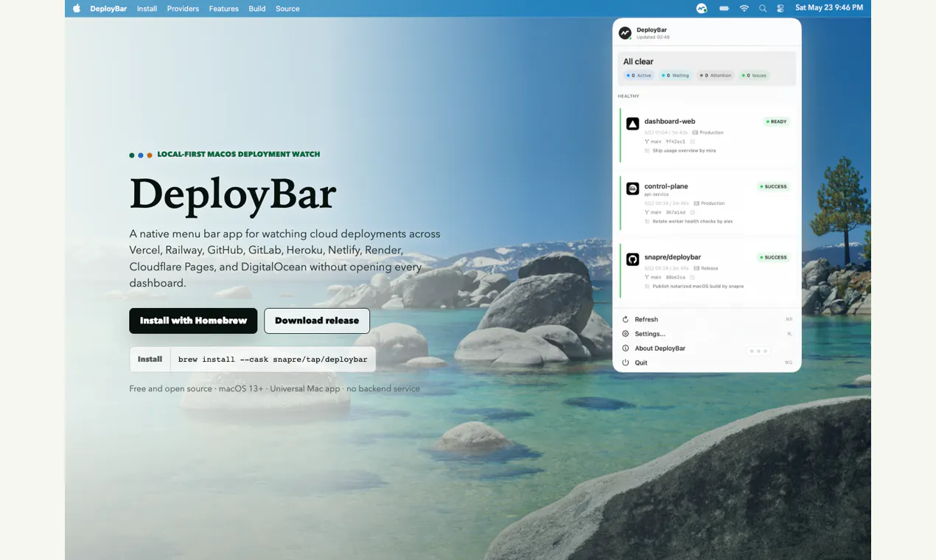The image size is (936, 560).
Task: Click commit hash 3b7a14d
Action: pyautogui.click(x=675, y=212)
